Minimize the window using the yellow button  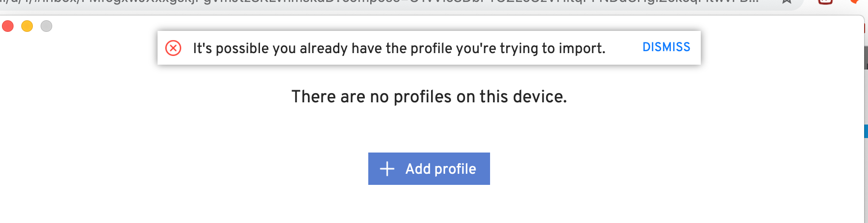click(x=27, y=26)
